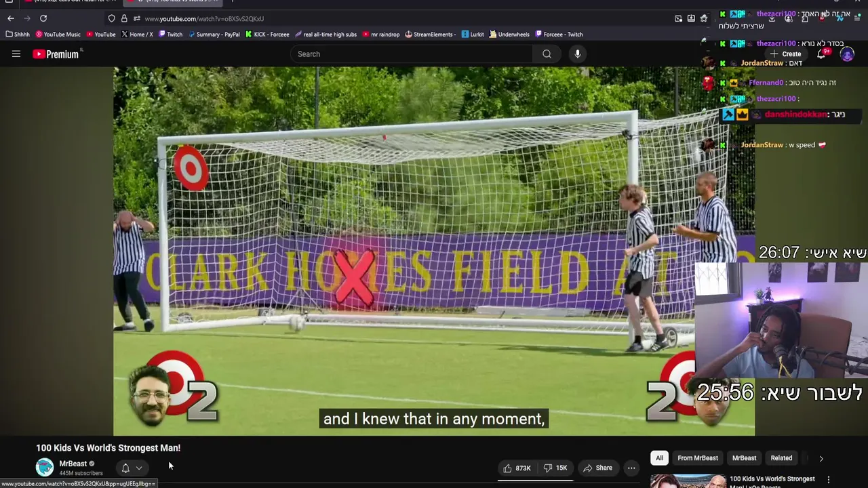Open options menu for the recommended video
This screenshot has height=488, width=868.
click(828, 480)
